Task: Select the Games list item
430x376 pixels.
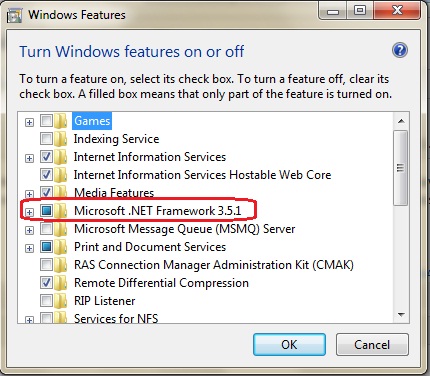Action: pyautogui.click(x=92, y=121)
